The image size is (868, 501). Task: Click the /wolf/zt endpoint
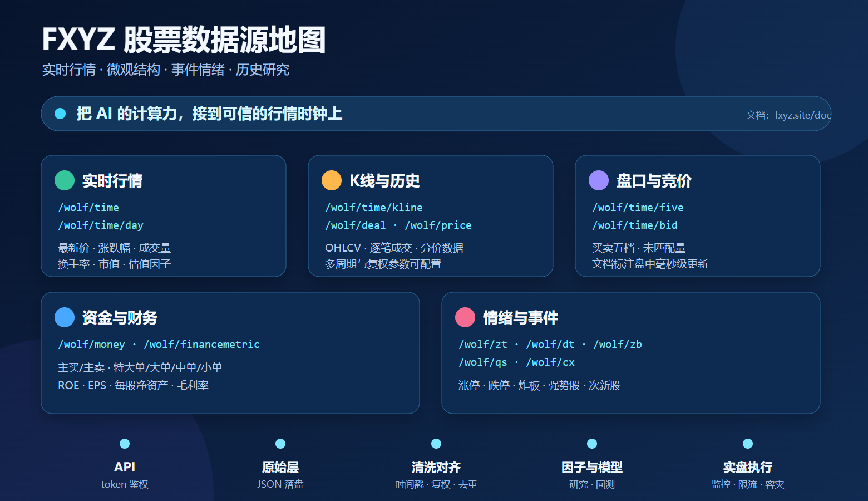[x=483, y=345]
